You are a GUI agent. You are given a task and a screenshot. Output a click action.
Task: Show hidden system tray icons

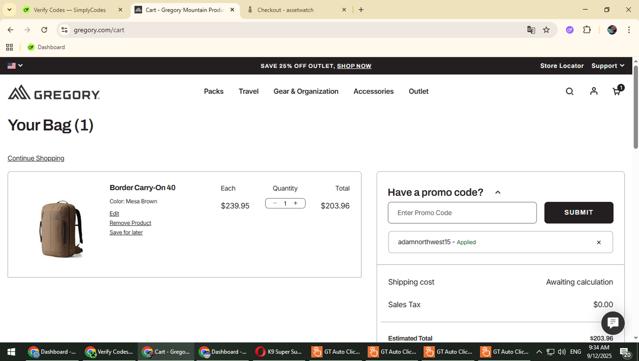click(539, 352)
